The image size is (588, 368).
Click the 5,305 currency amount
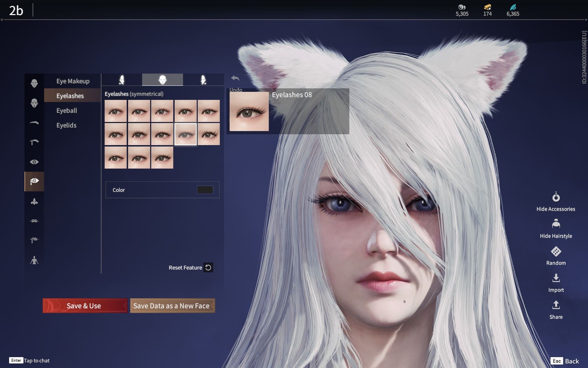pos(462,14)
